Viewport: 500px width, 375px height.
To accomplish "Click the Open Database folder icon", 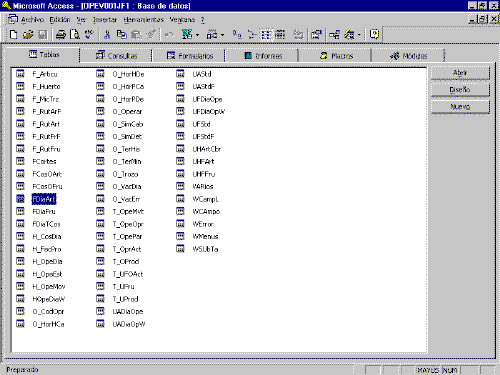I will click(28, 34).
